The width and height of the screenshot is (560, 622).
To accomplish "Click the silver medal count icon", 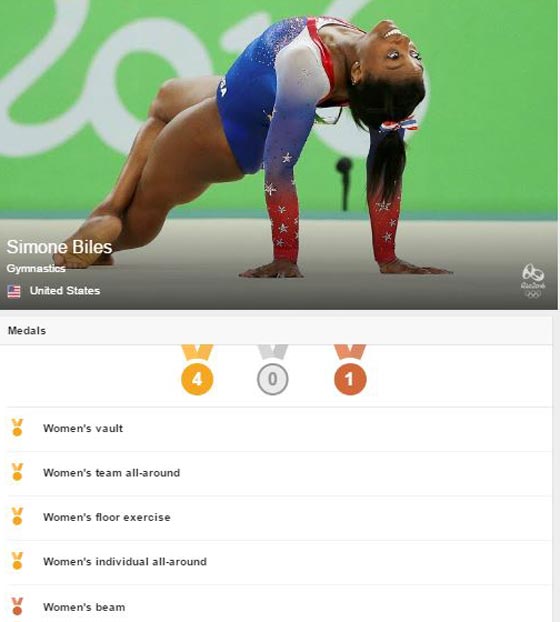I will (x=272, y=370).
